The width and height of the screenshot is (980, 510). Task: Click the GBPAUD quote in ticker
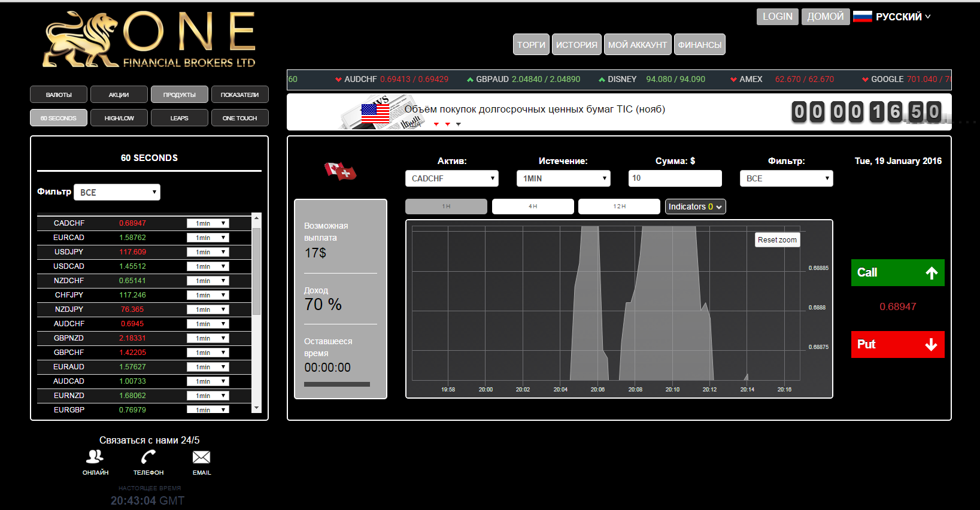(x=523, y=79)
